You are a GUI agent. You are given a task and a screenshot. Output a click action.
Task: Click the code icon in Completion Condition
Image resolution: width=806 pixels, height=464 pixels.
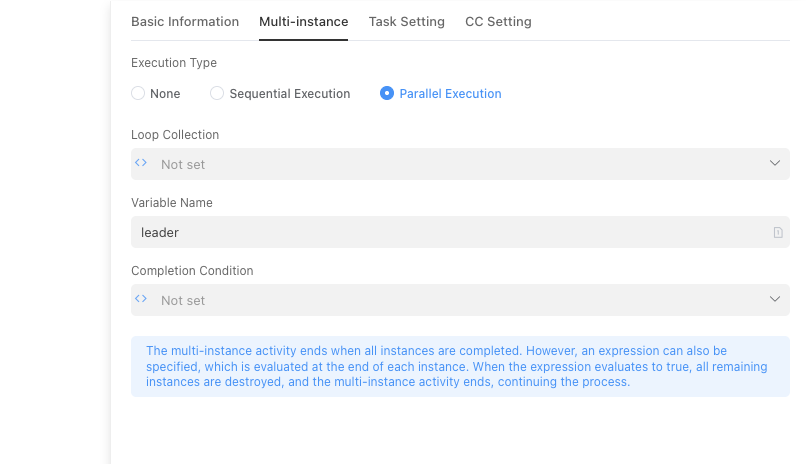pyautogui.click(x=141, y=299)
